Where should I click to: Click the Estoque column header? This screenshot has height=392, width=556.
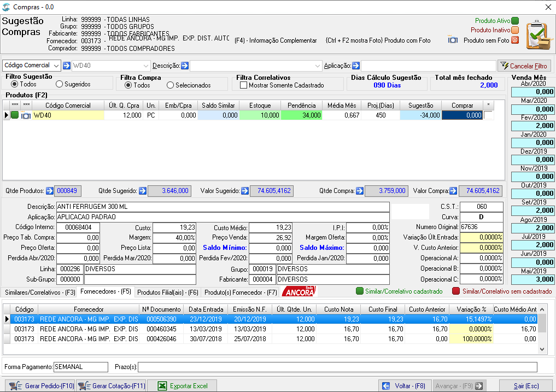click(x=260, y=106)
